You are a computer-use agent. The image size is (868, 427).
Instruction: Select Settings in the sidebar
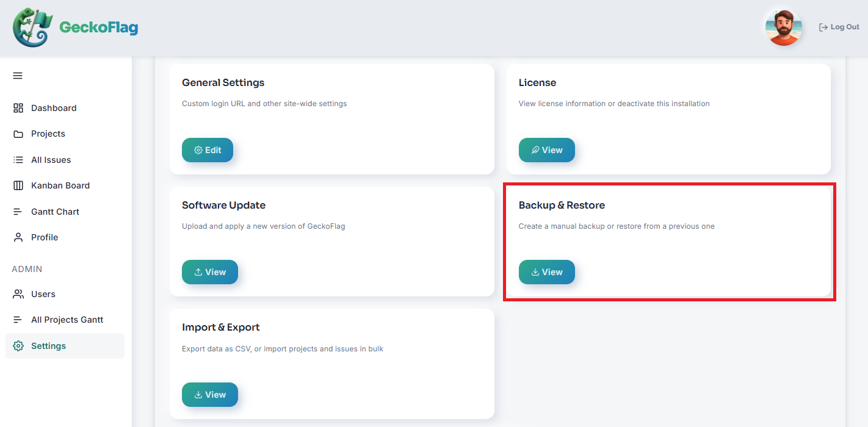65,346
